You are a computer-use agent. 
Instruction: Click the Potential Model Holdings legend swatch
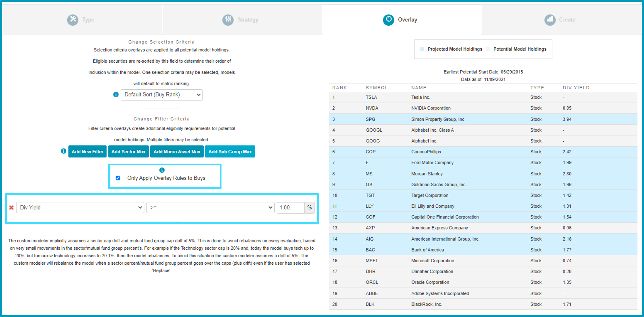(x=488, y=49)
